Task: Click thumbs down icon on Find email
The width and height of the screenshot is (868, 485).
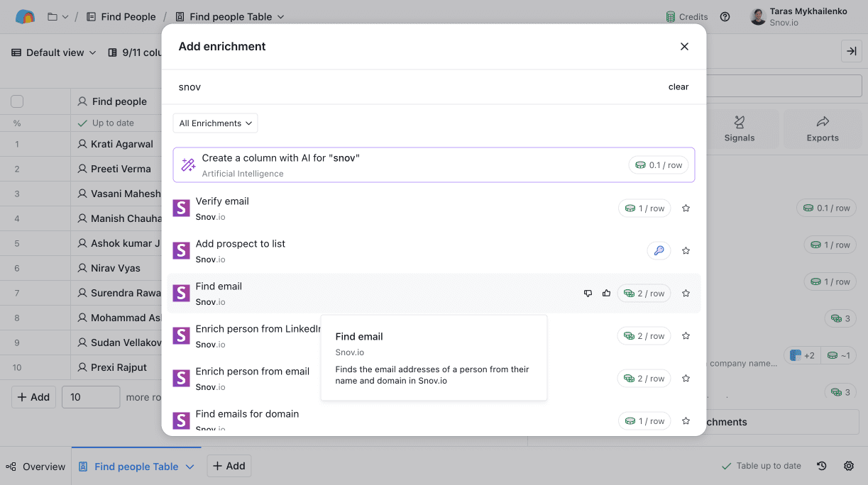Action: point(588,293)
